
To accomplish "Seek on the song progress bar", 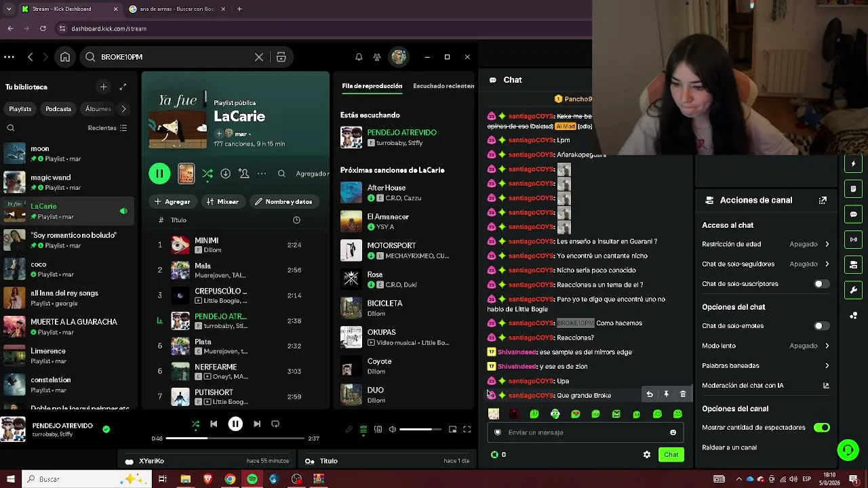I will click(235, 439).
